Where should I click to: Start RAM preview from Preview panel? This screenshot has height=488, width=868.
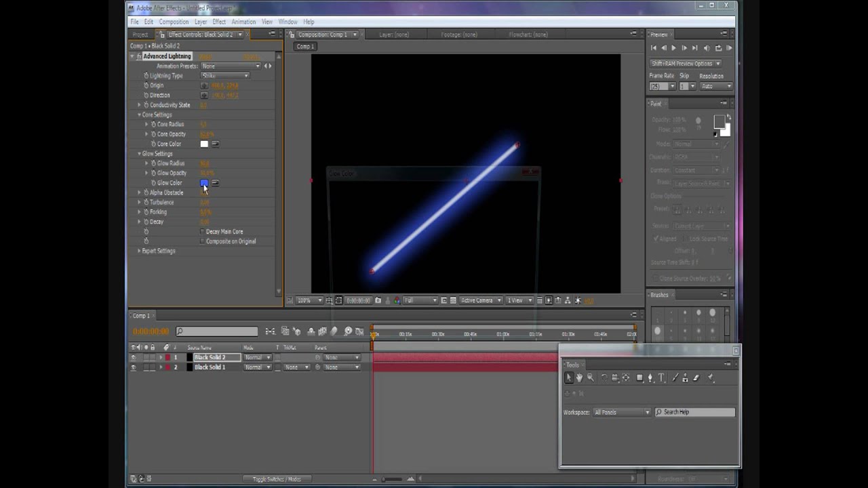click(729, 48)
